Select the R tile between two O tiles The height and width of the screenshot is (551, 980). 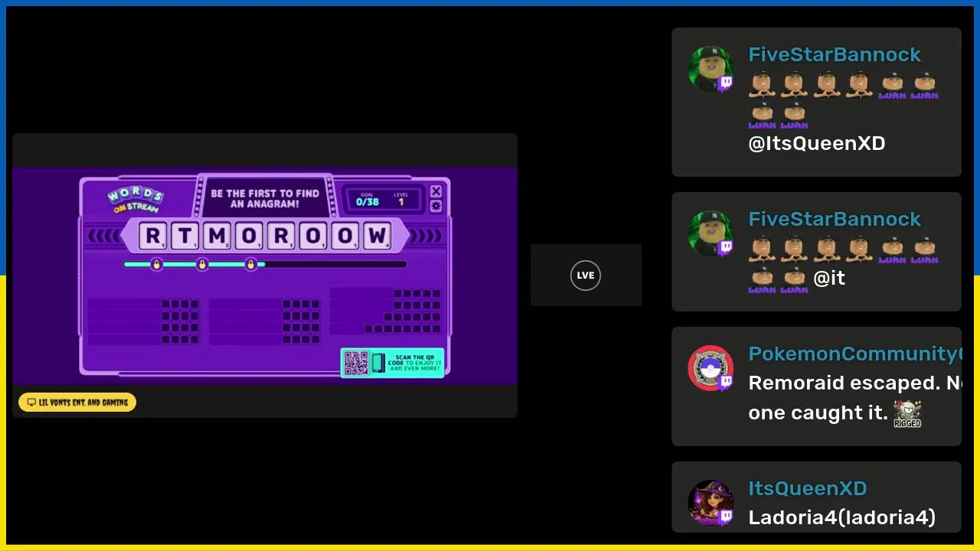pyautogui.click(x=280, y=236)
